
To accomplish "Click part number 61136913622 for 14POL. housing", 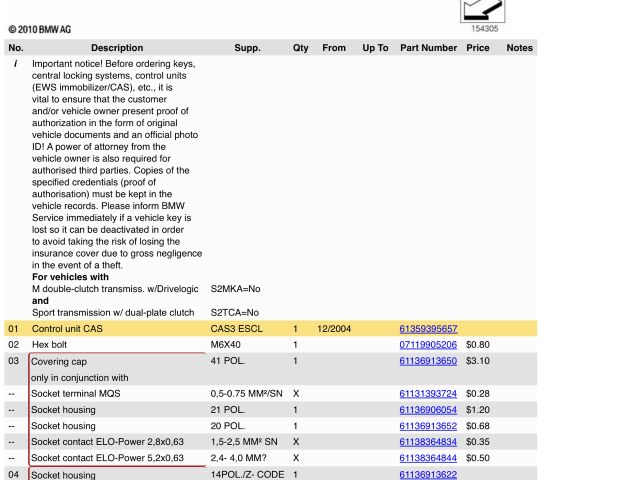I will click(x=428, y=475).
